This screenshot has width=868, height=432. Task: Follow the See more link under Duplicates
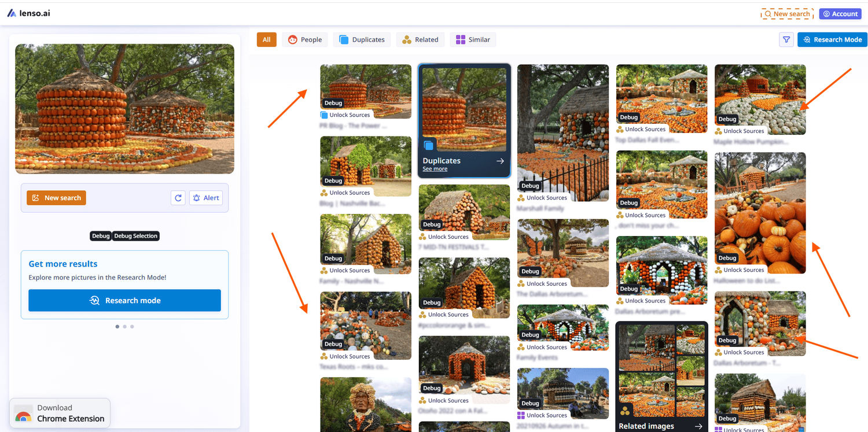click(435, 169)
